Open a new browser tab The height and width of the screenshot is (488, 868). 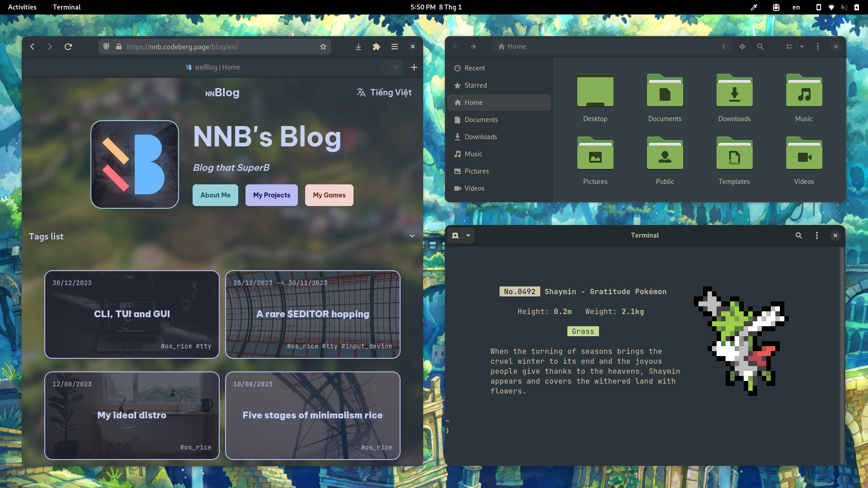pos(414,67)
